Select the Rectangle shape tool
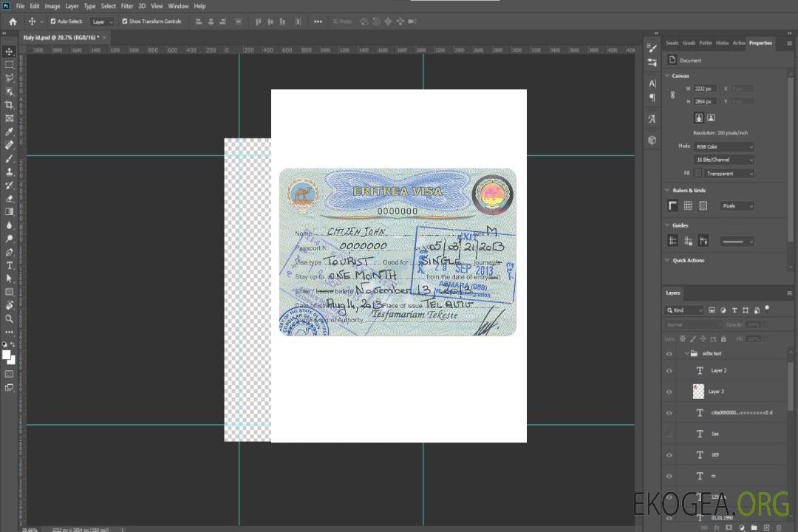This screenshot has height=532, width=798. point(9,292)
